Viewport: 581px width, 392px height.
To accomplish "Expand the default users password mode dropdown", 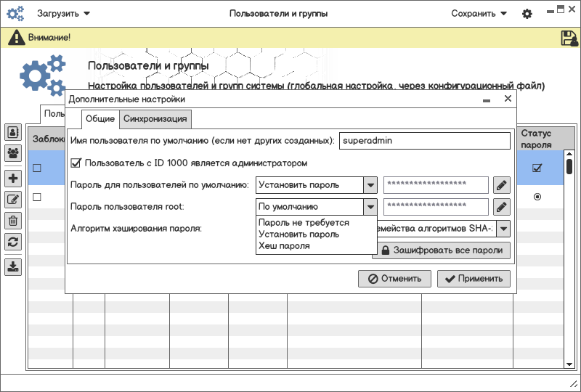I will coord(370,185).
